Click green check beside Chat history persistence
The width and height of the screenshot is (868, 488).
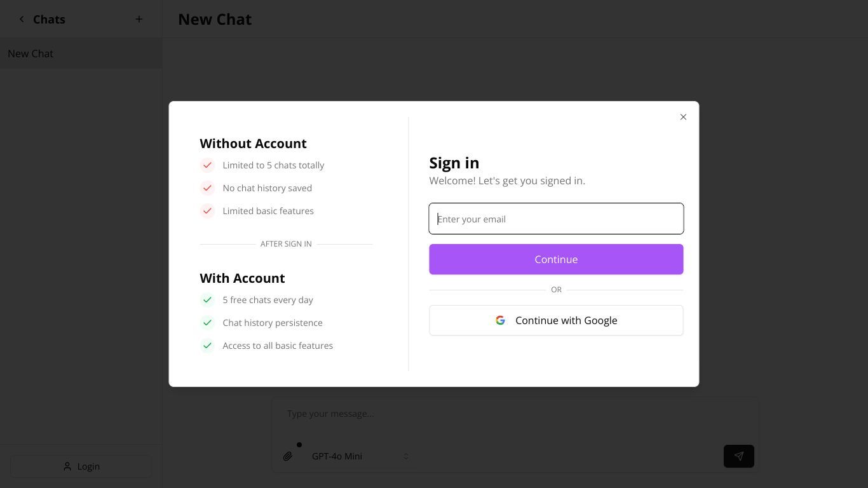[x=207, y=323]
